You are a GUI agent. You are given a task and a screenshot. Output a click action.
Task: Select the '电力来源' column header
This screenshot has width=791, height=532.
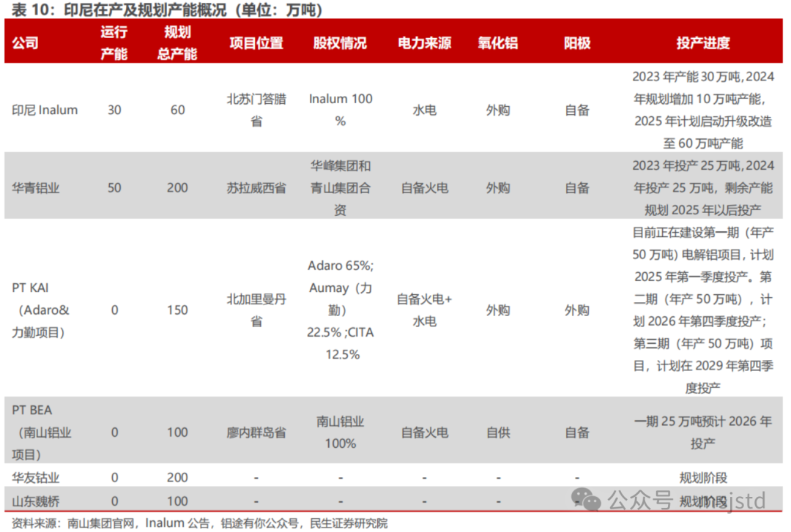(424, 43)
